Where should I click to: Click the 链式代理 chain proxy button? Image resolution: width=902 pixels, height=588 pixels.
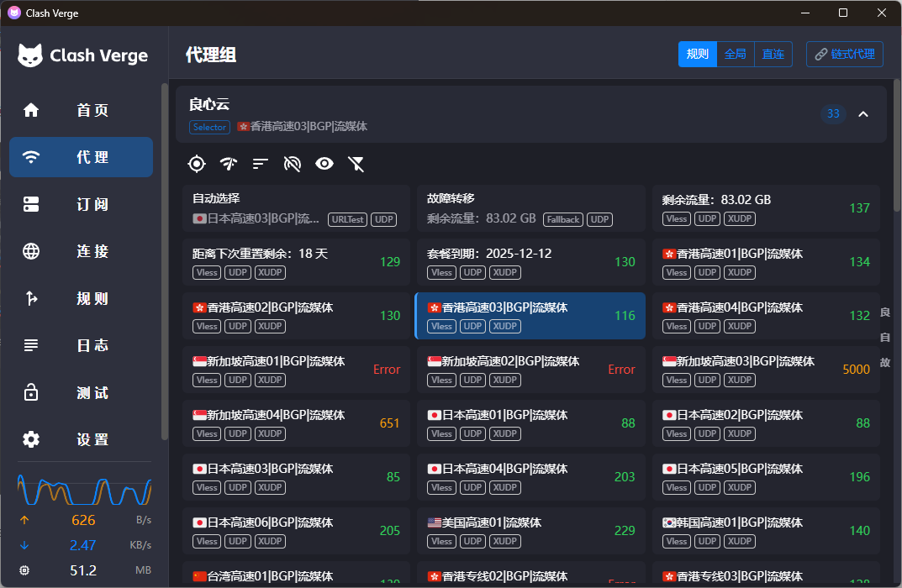[x=844, y=54]
